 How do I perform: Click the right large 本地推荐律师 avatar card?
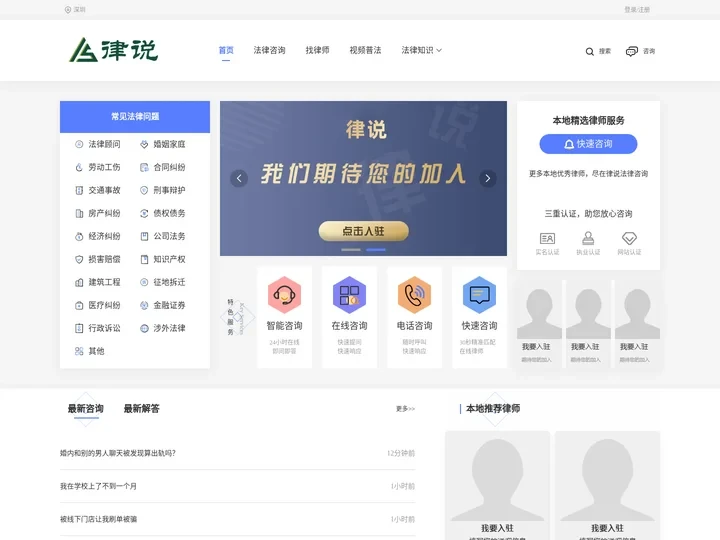tap(607, 485)
